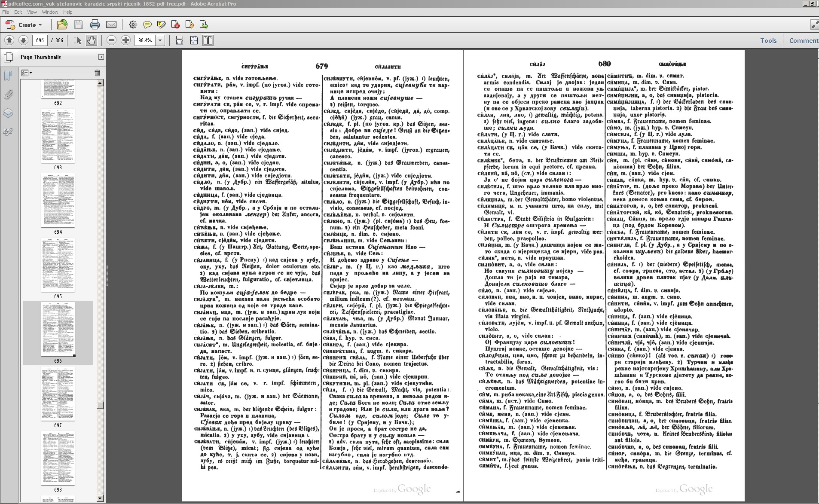Open the Comment pane
Viewport: 819px width, 504px height.
pos(804,40)
